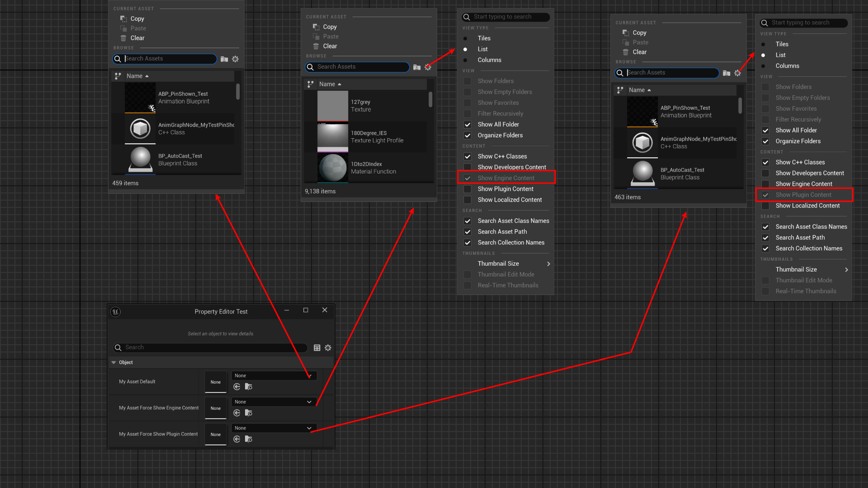Browse to asset for My Asset Force Show Plugin Content

point(249,439)
